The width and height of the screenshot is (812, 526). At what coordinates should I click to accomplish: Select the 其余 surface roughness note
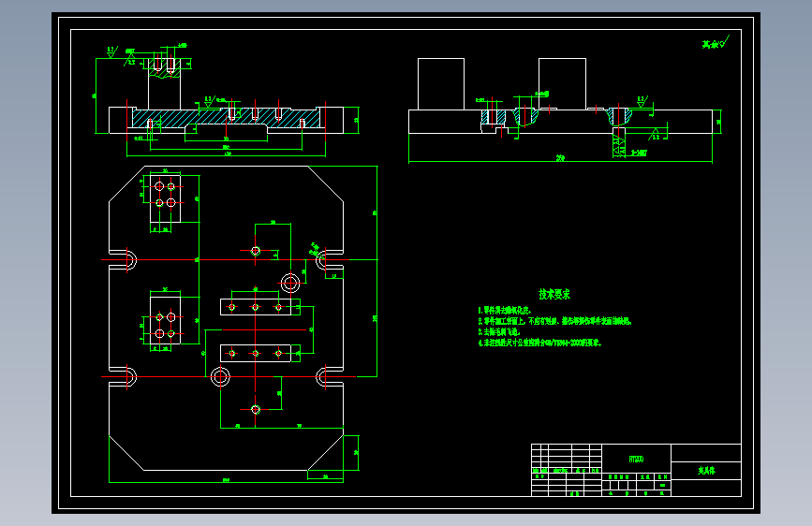click(716, 43)
